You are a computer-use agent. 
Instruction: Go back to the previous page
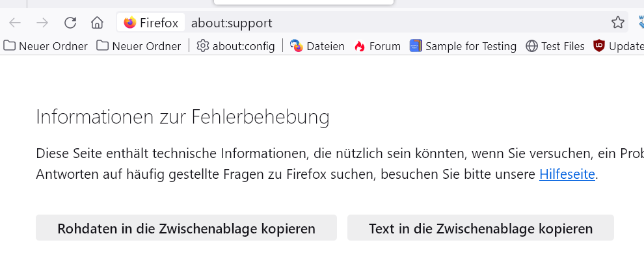(15, 23)
